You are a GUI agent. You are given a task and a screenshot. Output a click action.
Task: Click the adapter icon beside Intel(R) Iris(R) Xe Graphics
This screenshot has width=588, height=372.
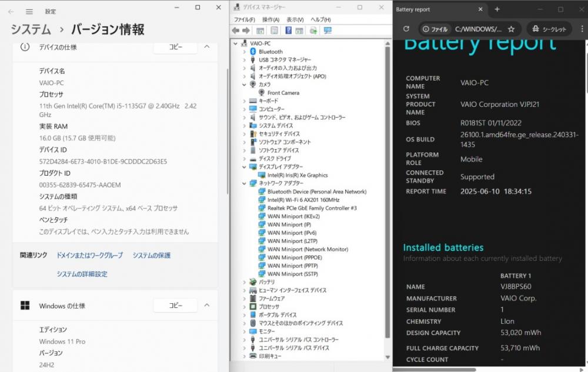click(262, 175)
